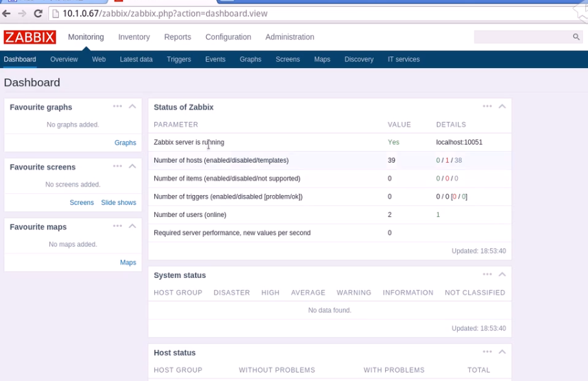Click the page icon in address bar
This screenshot has width=588, height=381.
point(56,14)
